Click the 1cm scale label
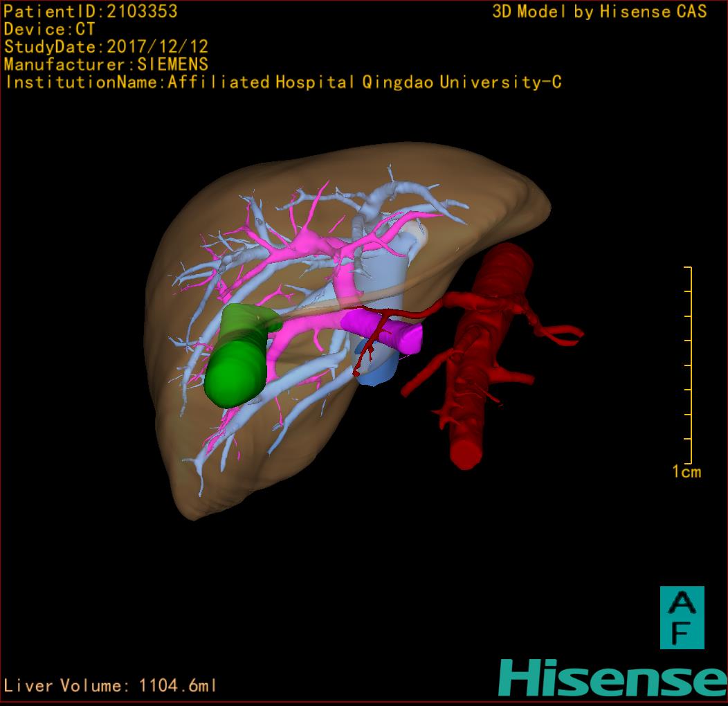This screenshot has height=706, width=728. click(x=686, y=472)
